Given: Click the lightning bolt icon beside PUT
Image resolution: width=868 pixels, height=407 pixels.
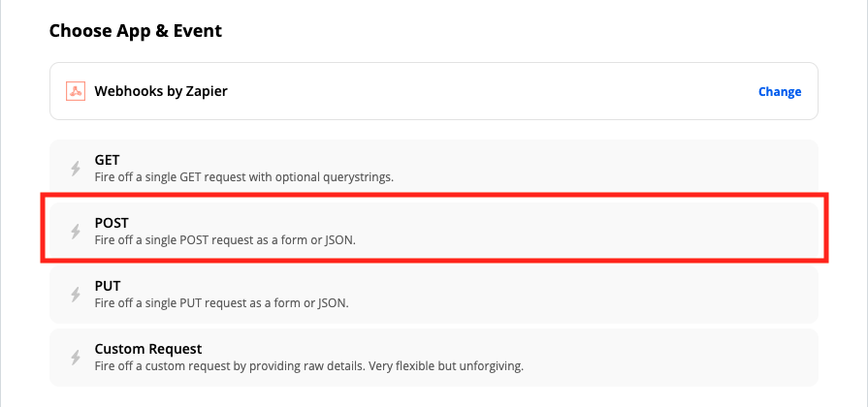Looking at the screenshot, I should click(76, 295).
